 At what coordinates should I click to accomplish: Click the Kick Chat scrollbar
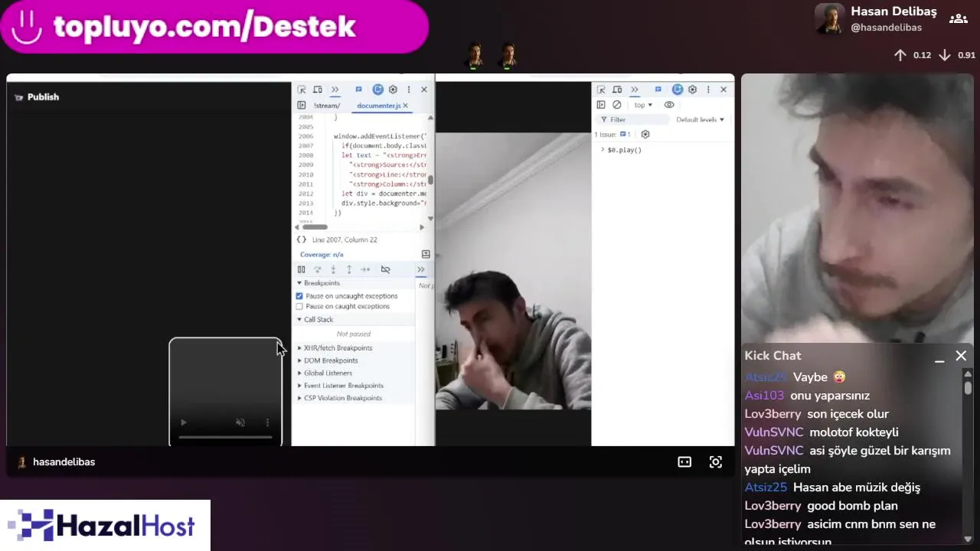pyautogui.click(x=968, y=387)
